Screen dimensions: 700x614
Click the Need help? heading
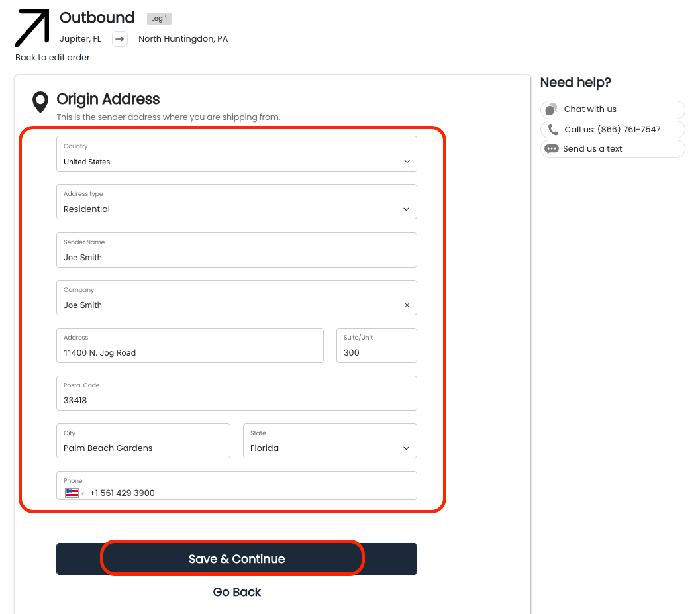[575, 83]
